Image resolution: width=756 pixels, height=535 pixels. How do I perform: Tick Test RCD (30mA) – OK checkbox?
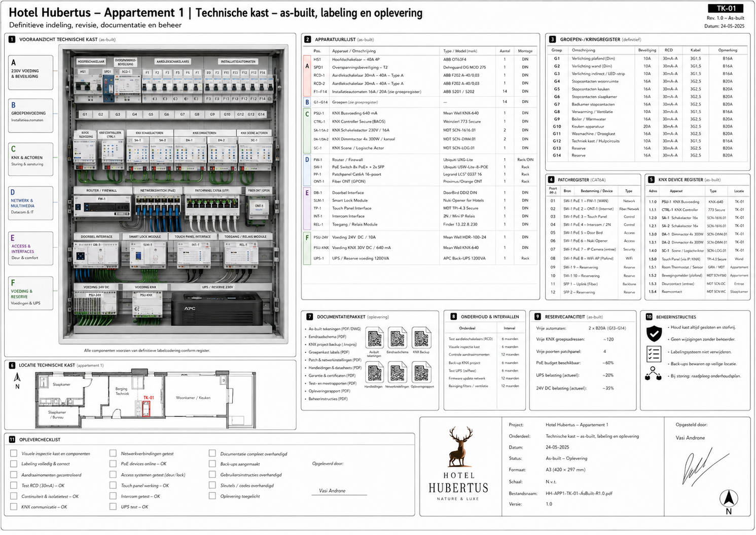click(14, 485)
